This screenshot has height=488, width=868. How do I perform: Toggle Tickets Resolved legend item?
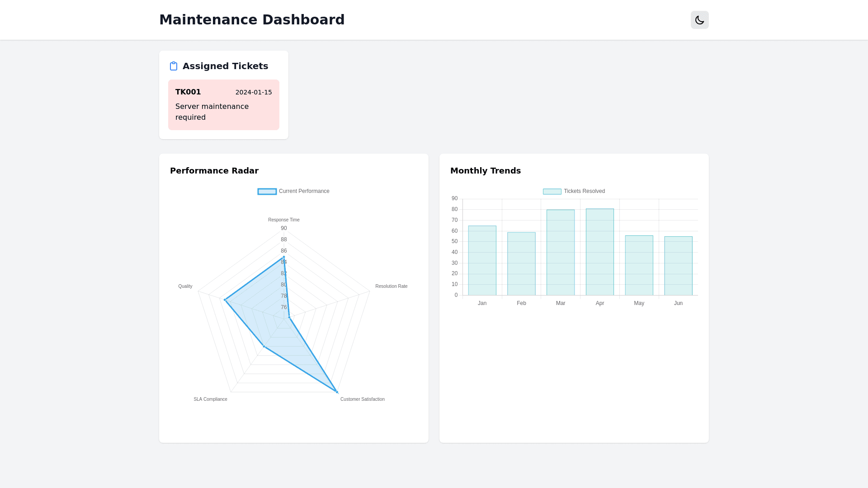(x=584, y=191)
